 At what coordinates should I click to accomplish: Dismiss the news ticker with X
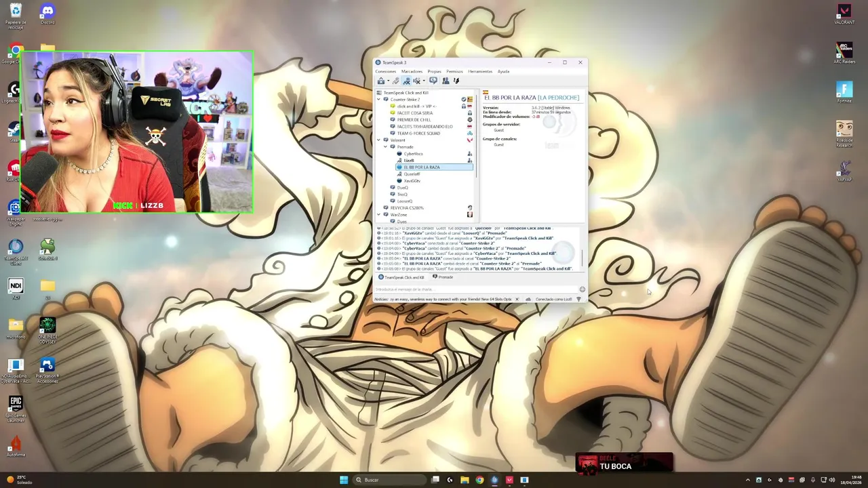point(517,299)
